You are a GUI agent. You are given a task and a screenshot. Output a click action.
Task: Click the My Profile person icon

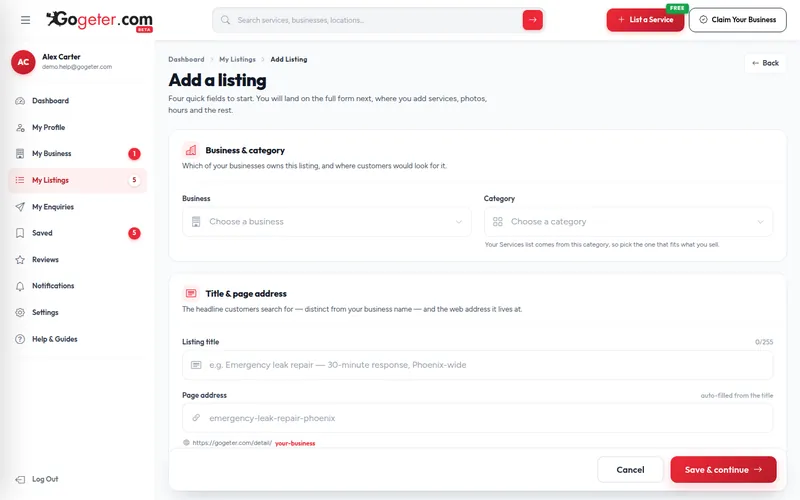tap(20, 128)
